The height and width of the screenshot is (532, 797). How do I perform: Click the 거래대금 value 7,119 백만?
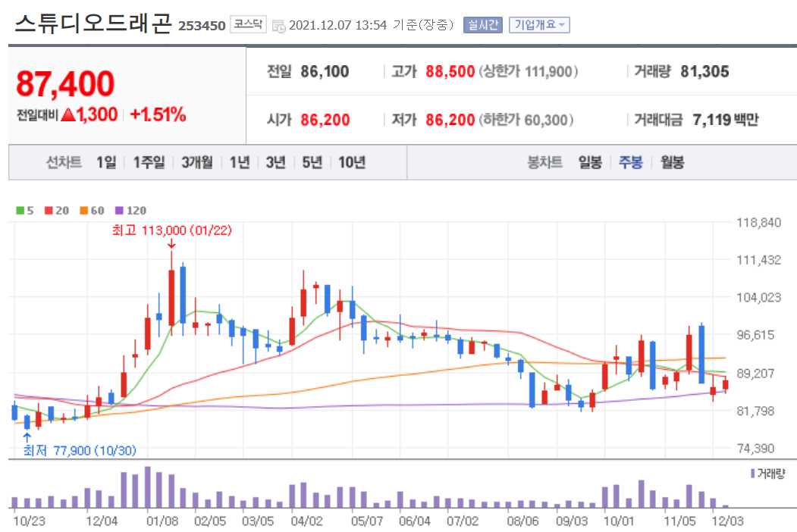725,120
